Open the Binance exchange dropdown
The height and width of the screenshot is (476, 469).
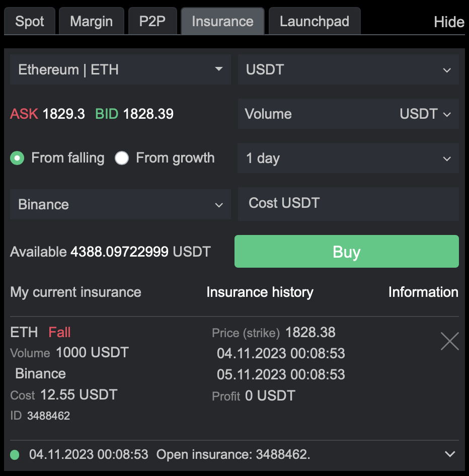(x=120, y=205)
